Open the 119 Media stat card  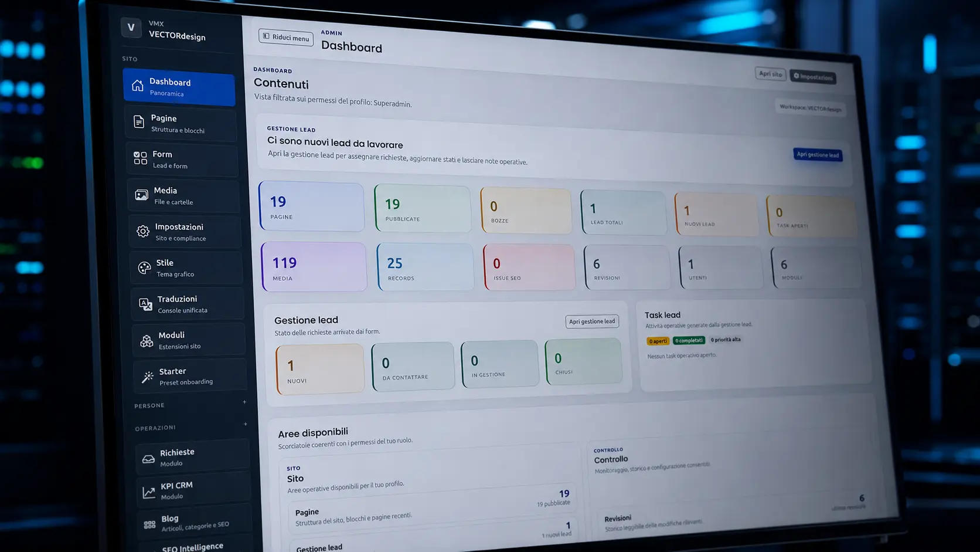[314, 267]
